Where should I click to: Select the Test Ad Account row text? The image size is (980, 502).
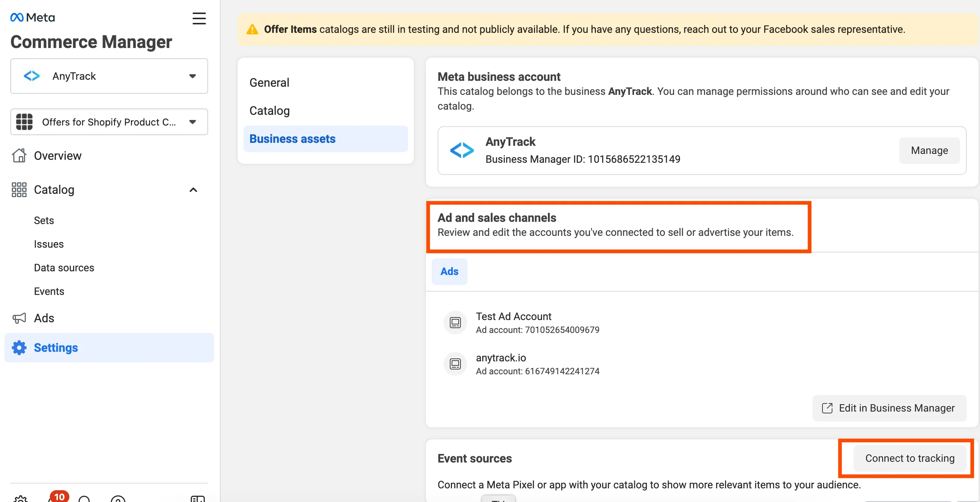[514, 316]
